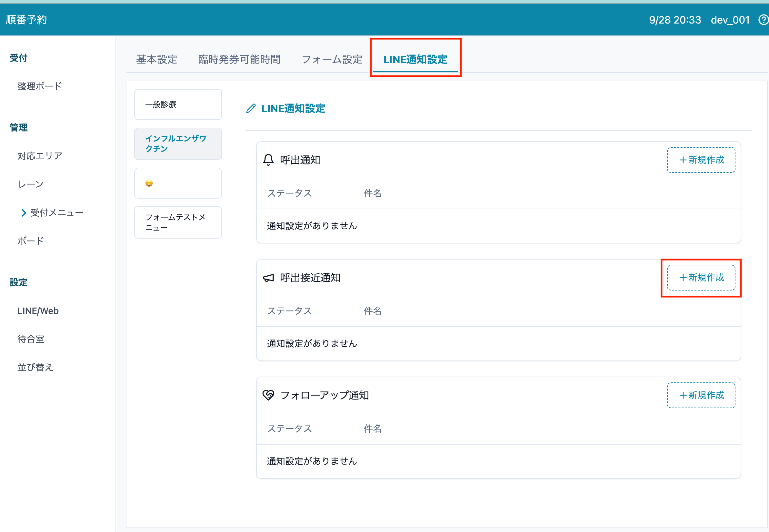This screenshot has width=769, height=532.
Task: Click the help question mark icon
Action: click(x=763, y=20)
